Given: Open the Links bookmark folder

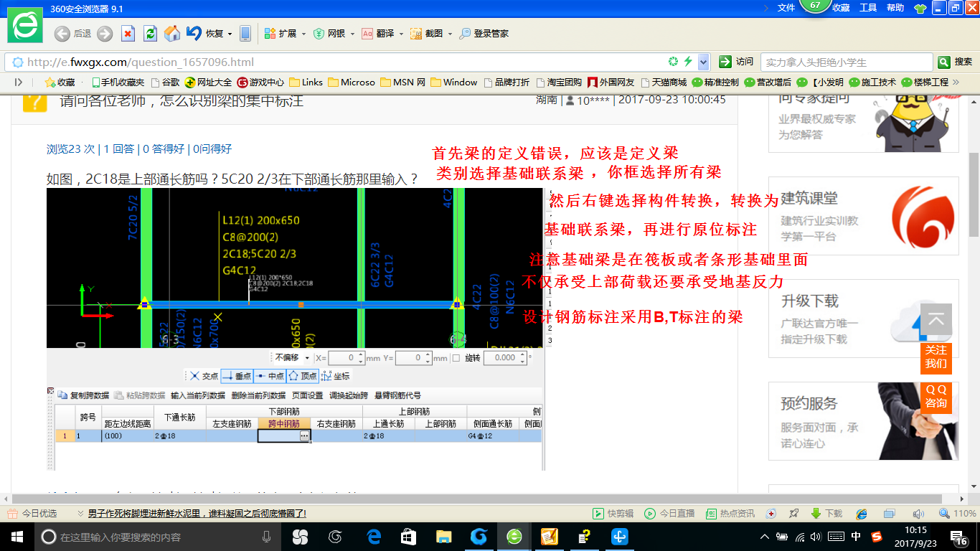Looking at the screenshot, I should click(306, 83).
